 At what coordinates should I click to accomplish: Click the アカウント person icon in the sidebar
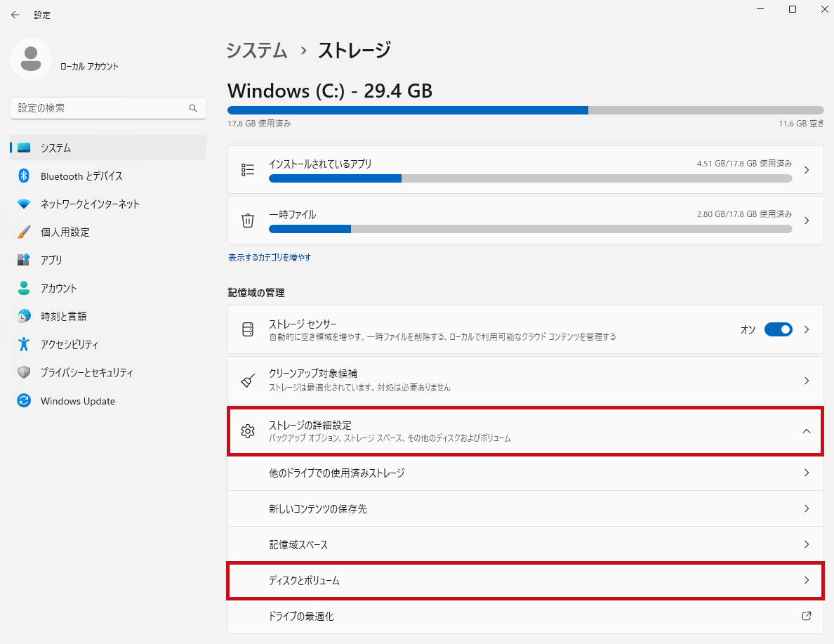click(24, 288)
